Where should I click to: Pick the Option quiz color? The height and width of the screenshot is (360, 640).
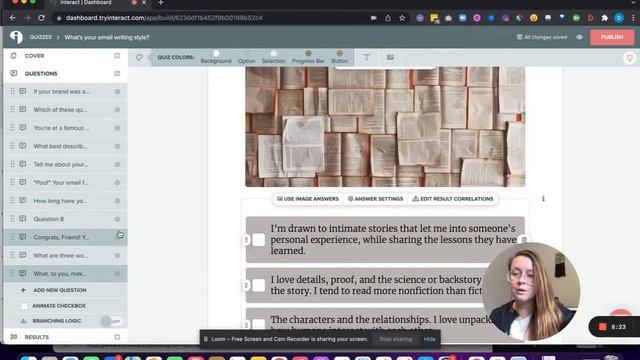coord(247,57)
